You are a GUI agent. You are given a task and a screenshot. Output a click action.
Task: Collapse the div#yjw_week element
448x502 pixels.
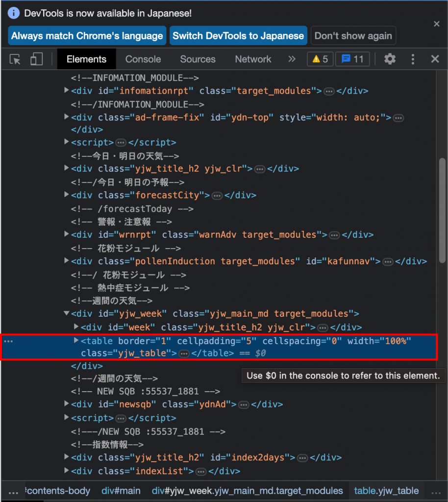coord(66,314)
